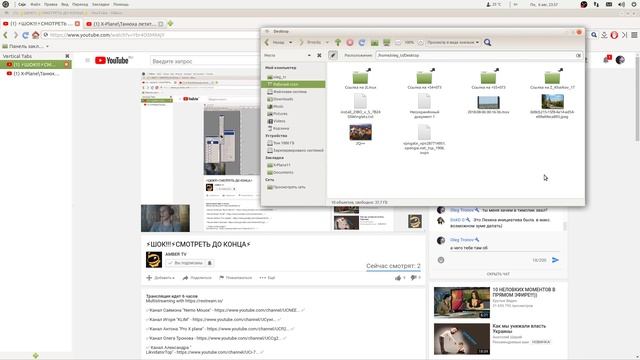Screen dimensions: 640x360
Task: Open Pictures in the file manager sidebar
Action: [x=277, y=113]
